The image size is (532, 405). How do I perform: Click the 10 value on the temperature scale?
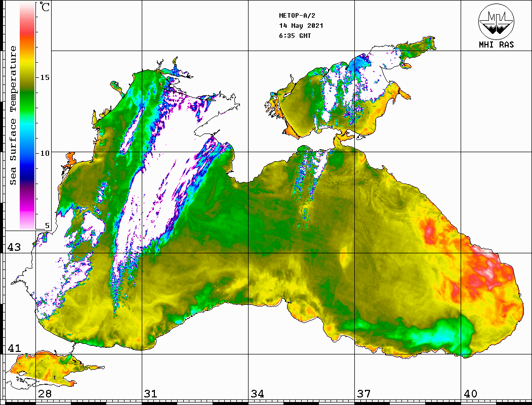point(45,153)
